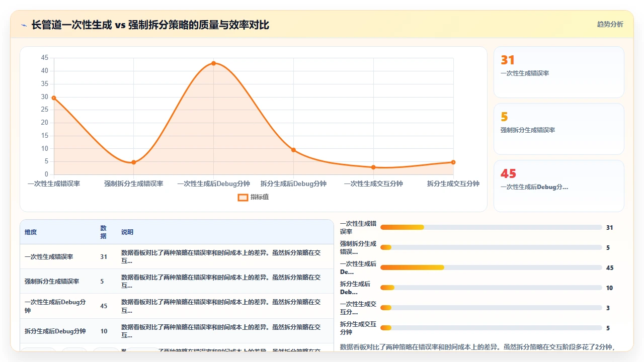Open the summary card showing red 45
644x362 pixels.
[x=559, y=186]
